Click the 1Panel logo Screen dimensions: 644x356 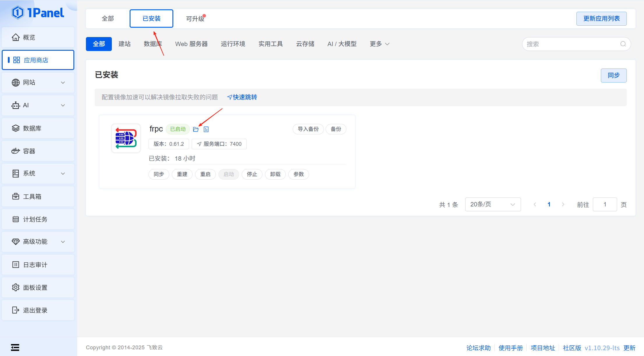pos(38,13)
